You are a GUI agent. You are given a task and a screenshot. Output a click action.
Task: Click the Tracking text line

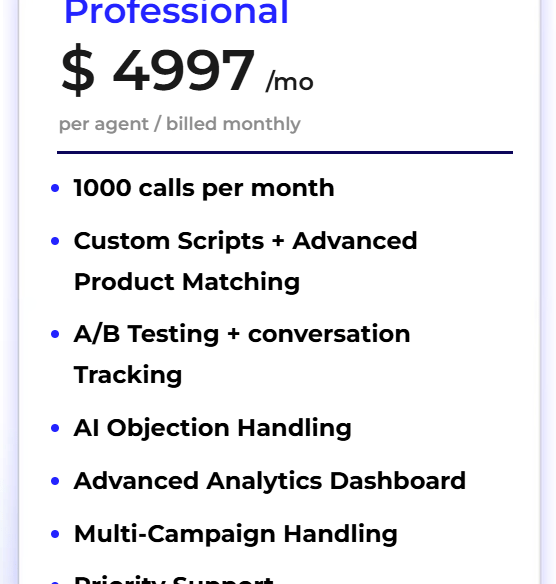pos(128,375)
